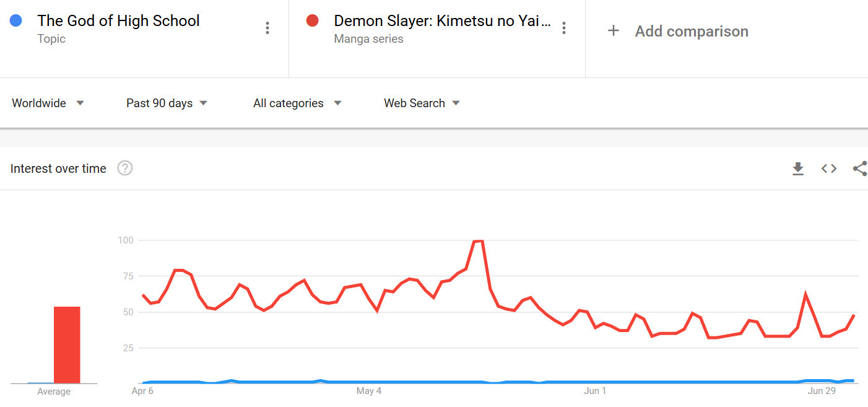
Task: Open the All categories dropdown
Action: pyautogui.click(x=297, y=103)
